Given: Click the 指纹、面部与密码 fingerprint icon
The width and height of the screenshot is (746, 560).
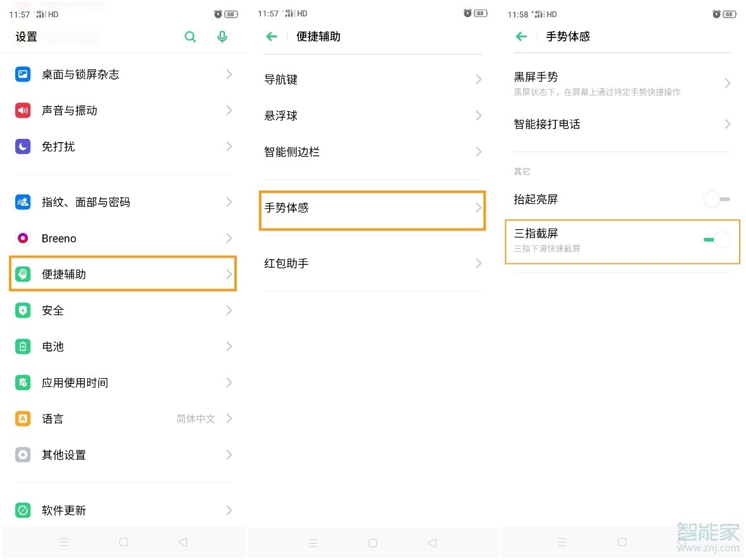Looking at the screenshot, I should point(23,202).
